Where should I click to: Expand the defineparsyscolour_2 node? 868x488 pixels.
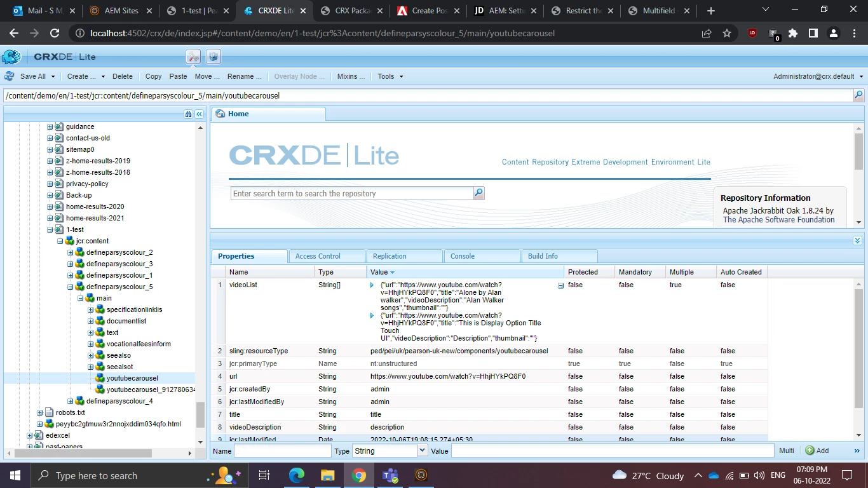[x=71, y=252]
